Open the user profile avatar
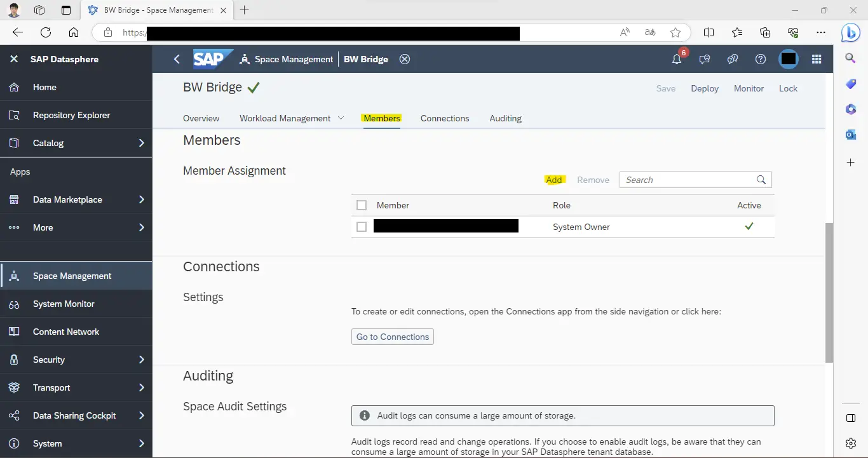 pyautogui.click(x=789, y=59)
